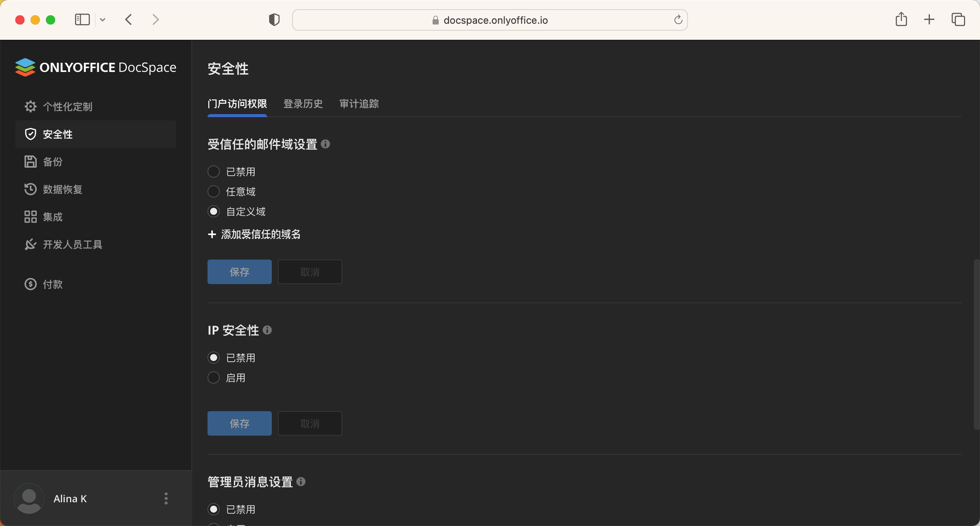
Task: Enable 启用 under IP 安全性
Action: (213, 377)
